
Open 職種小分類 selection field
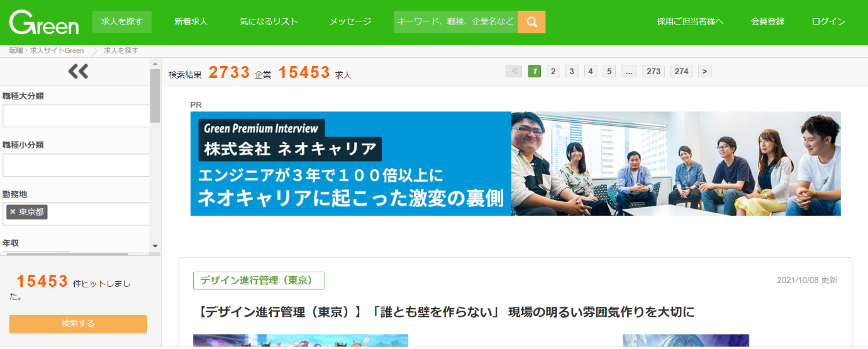tap(76, 165)
